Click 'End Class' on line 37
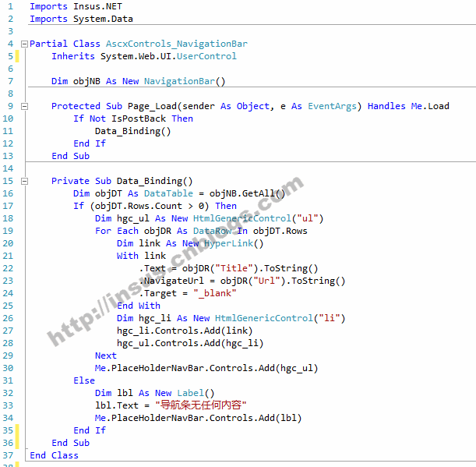 [x=54, y=455]
